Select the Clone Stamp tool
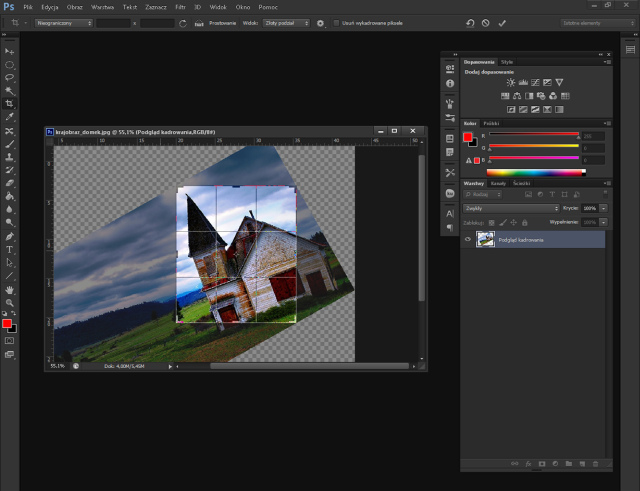640x491 pixels. click(9, 157)
